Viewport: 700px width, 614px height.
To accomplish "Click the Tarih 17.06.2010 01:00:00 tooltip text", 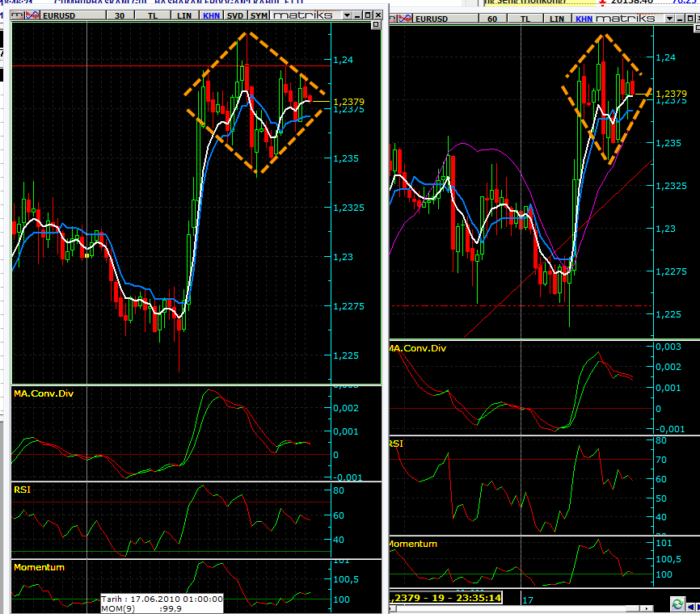I will pos(162,599).
